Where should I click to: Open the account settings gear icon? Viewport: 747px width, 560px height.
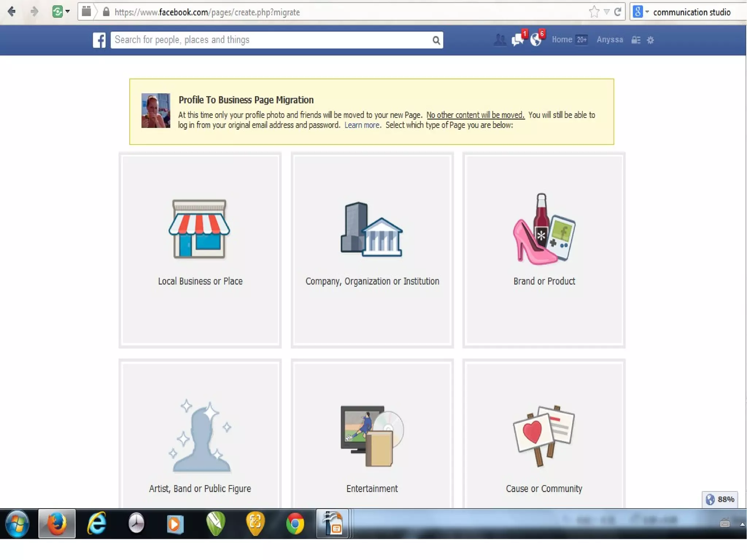click(x=650, y=40)
